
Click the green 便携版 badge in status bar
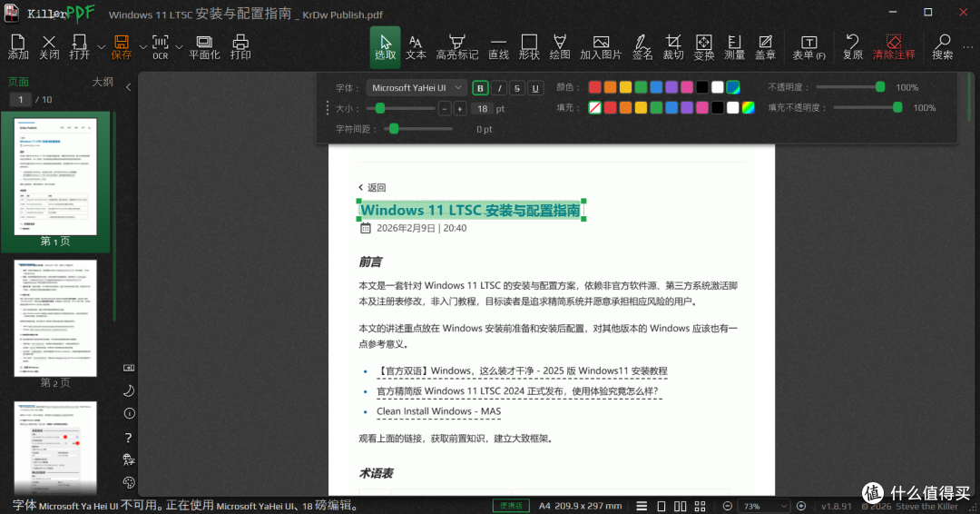[x=511, y=506]
